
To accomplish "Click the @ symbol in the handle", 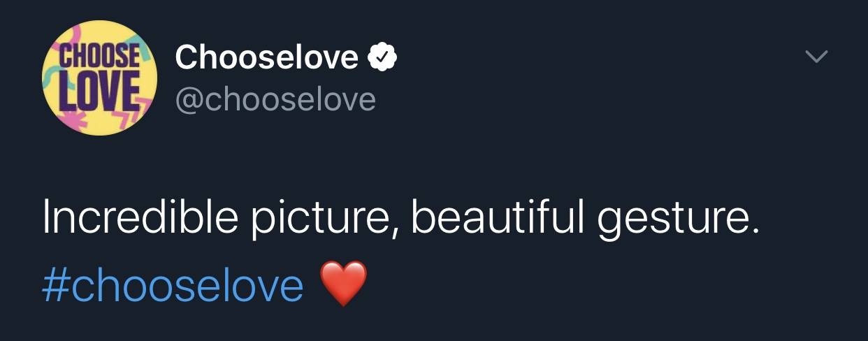I will point(189,101).
